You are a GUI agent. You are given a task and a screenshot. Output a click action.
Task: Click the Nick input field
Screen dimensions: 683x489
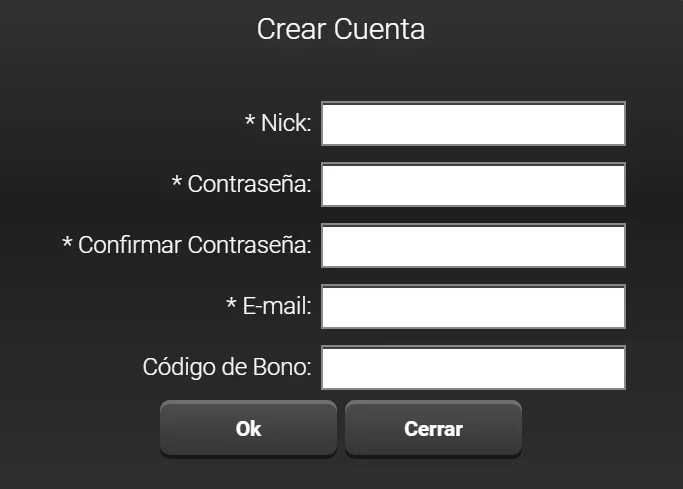tap(473, 124)
